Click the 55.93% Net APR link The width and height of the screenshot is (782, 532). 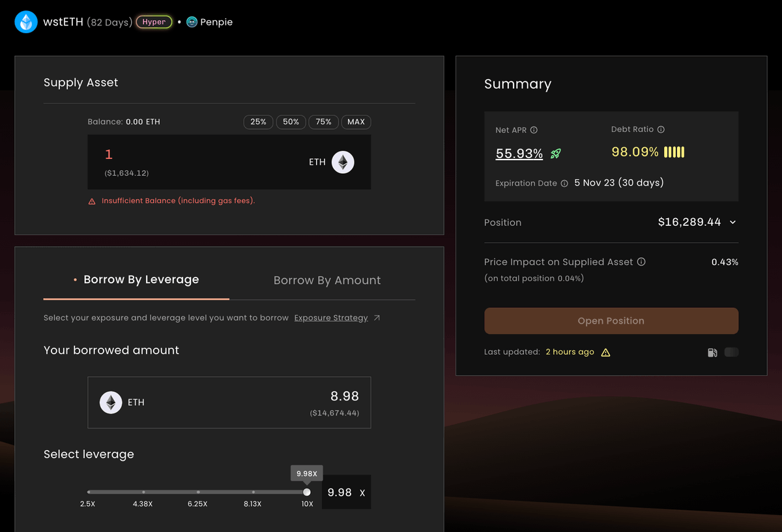(x=519, y=154)
